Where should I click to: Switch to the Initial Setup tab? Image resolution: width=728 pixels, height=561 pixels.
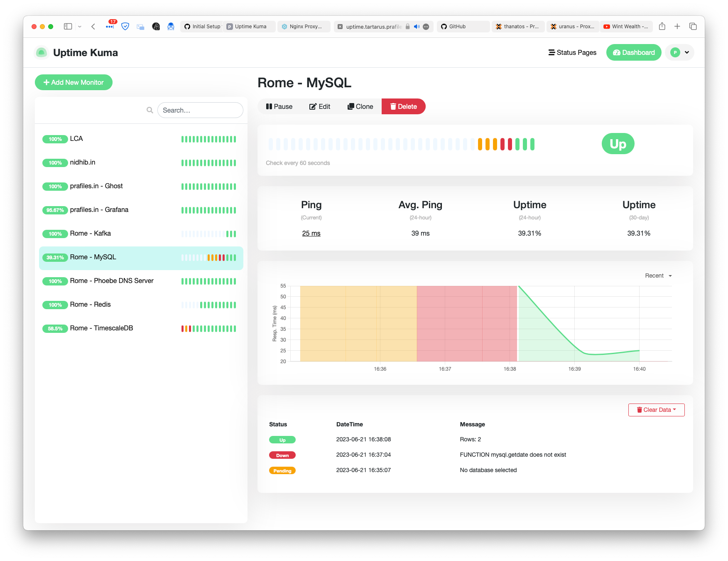click(x=202, y=26)
